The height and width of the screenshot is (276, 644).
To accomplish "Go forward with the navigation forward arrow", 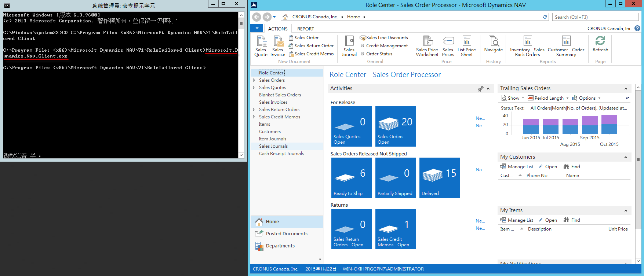I will click(267, 17).
